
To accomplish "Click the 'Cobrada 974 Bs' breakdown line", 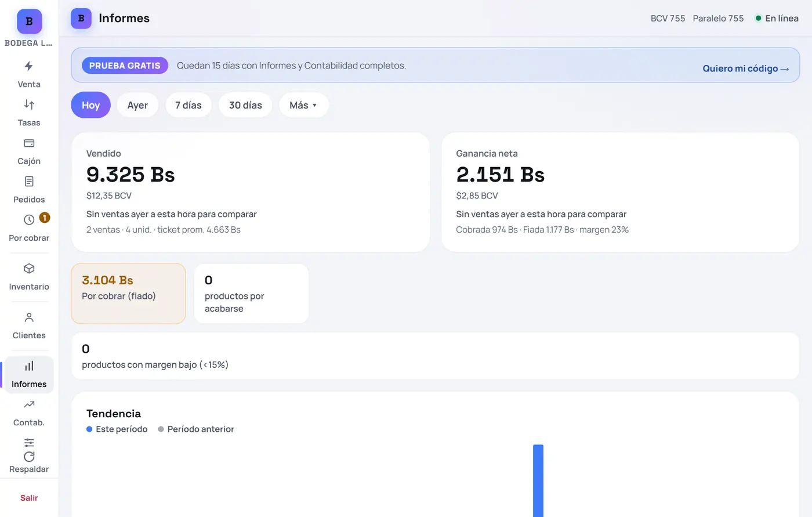I will pos(542,230).
